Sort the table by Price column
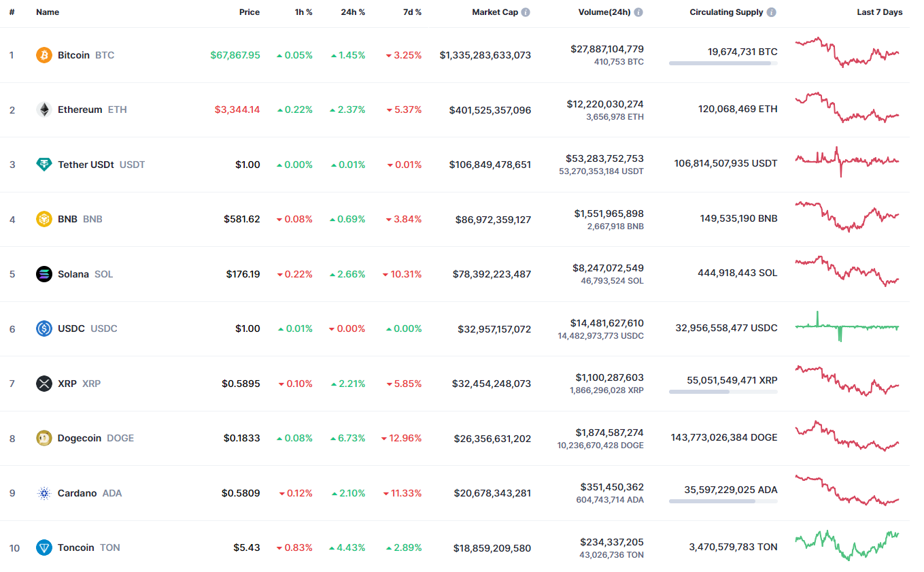 point(249,12)
